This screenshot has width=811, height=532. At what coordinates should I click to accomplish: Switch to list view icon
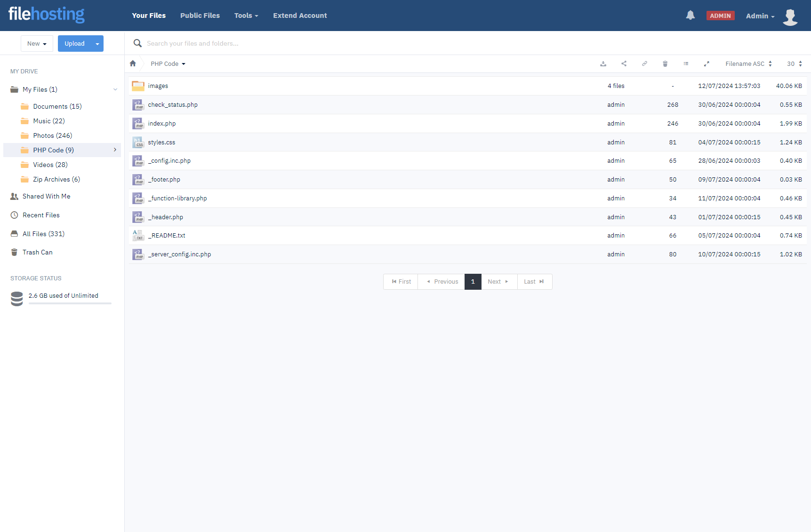686,64
